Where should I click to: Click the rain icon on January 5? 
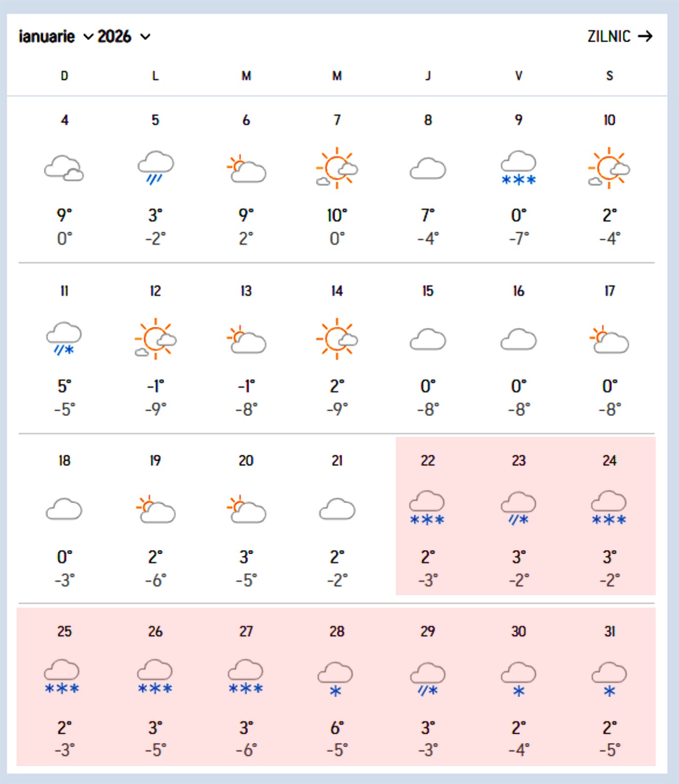click(x=155, y=168)
